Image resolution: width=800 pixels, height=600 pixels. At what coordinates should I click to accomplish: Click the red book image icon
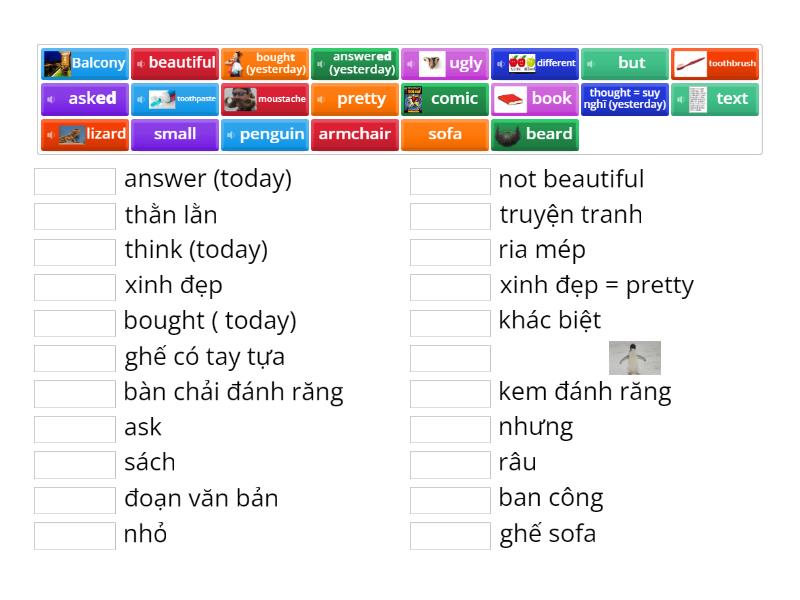510,100
